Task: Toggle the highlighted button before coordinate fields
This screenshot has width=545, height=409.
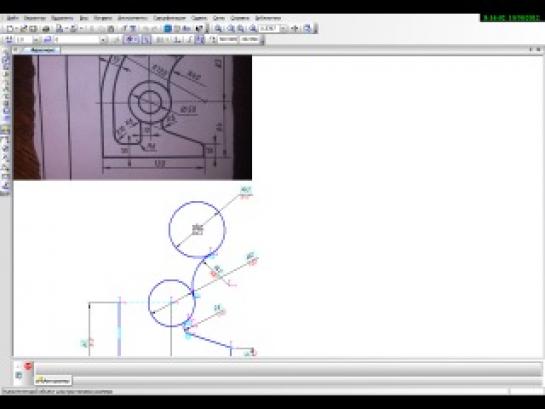Action: (x=200, y=40)
